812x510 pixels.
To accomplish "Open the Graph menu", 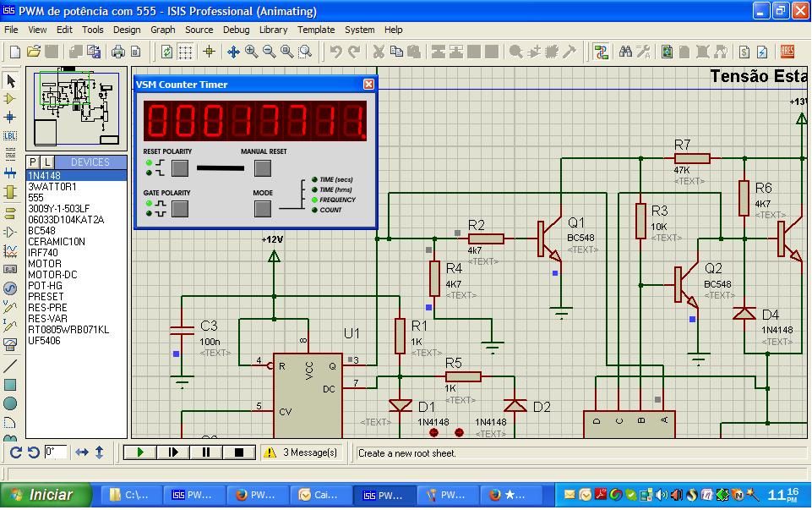I will [162, 30].
